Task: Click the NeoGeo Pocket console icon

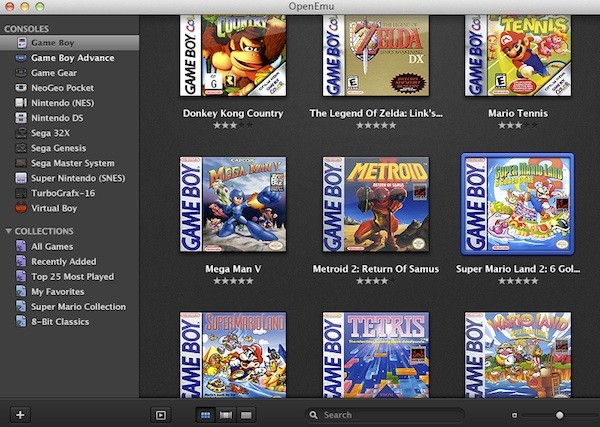Action: coord(21,88)
